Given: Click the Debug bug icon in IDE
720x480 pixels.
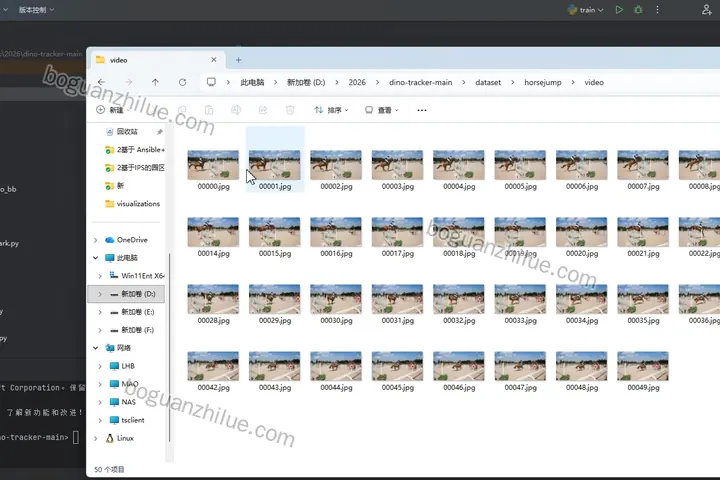Looking at the screenshot, I should [638, 10].
